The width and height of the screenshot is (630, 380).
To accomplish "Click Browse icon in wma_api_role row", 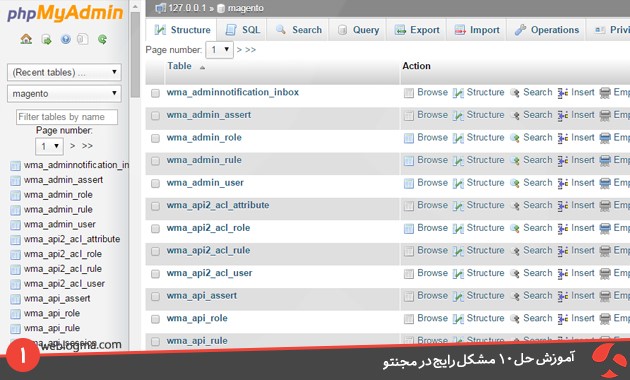I will coord(409,319).
